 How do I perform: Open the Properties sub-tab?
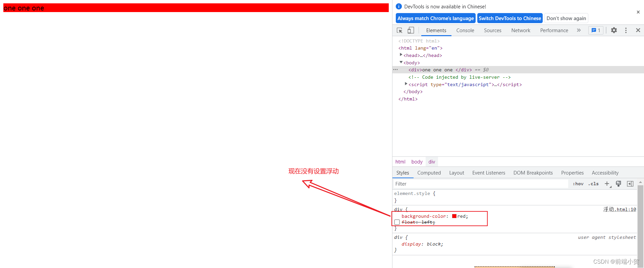[572, 173]
